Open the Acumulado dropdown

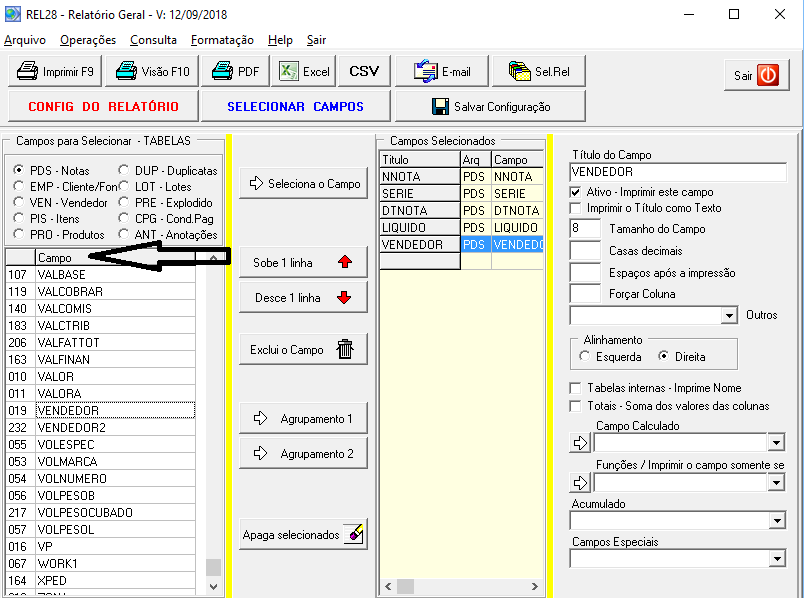(x=777, y=522)
